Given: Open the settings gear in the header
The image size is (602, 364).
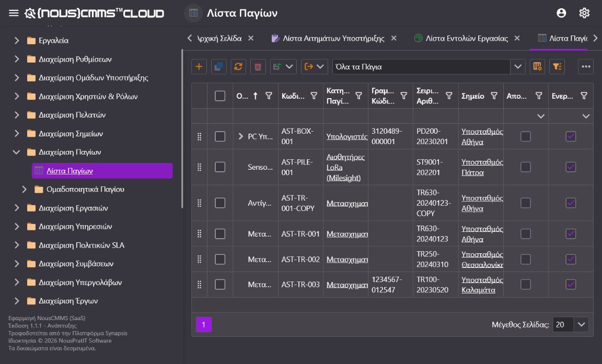Looking at the screenshot, I should click(584, 13).
